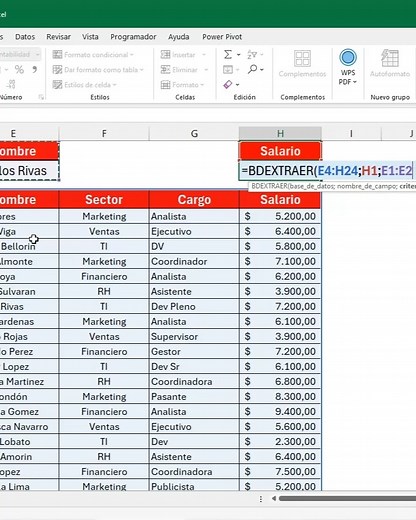Select the Supervisor cell
The width and height of the screenshot is (416, 520).
pos(194,336)
